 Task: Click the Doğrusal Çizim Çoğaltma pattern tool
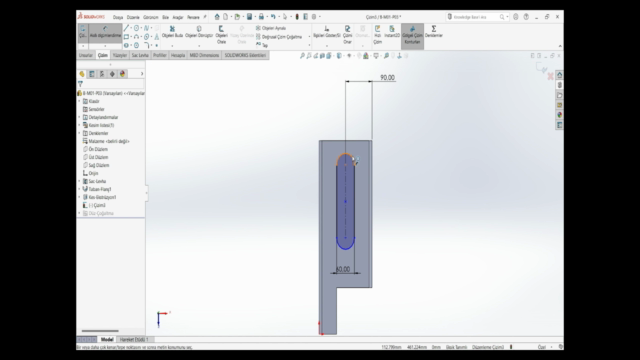click(x=279, y=37)
